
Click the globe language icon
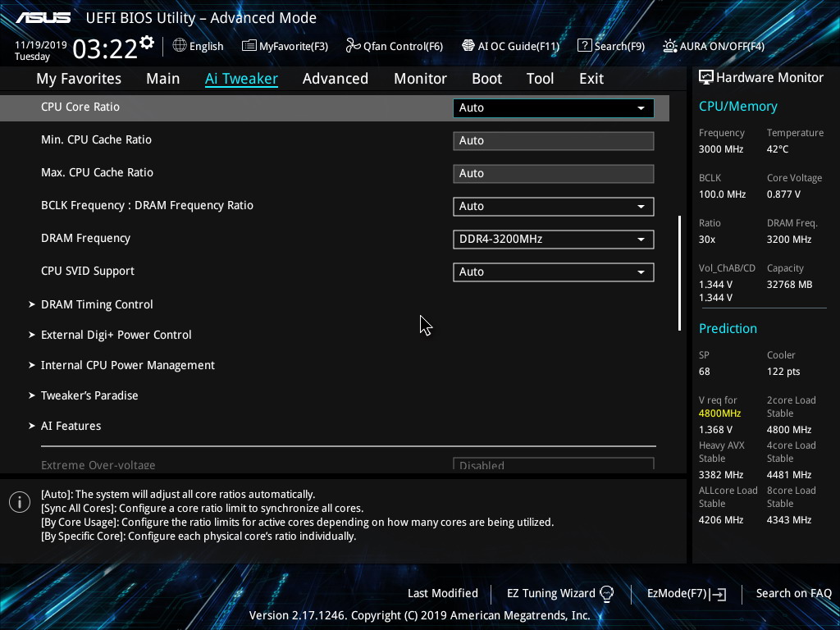[x=180, y=46]
